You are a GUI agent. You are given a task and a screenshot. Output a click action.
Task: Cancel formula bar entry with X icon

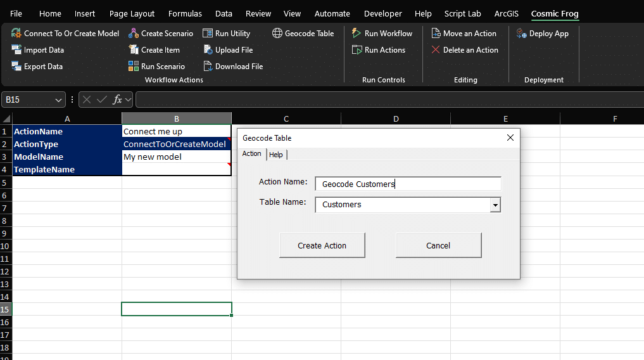(x=87, y=100)
